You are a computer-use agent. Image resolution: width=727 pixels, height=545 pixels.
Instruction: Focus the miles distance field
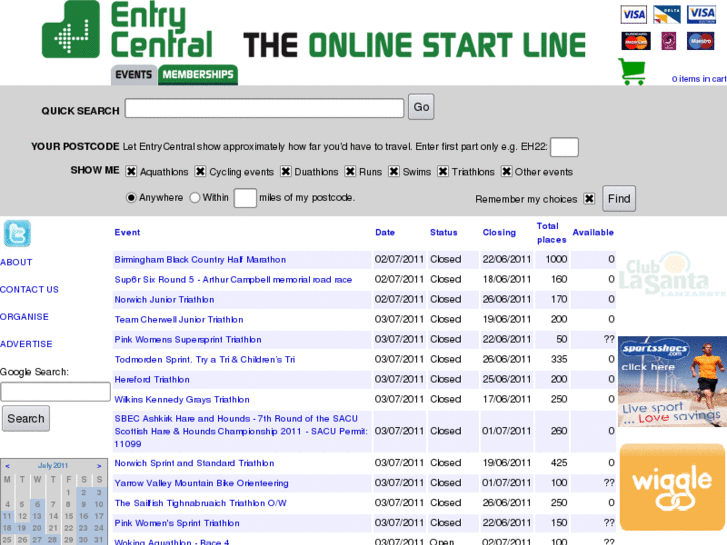(245, 198)
